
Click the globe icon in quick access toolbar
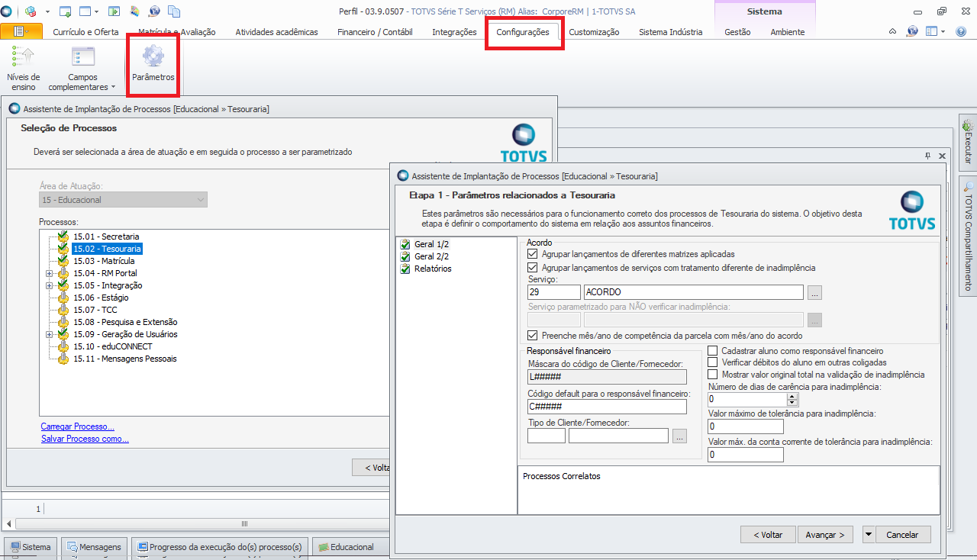[x=154, y=11]
